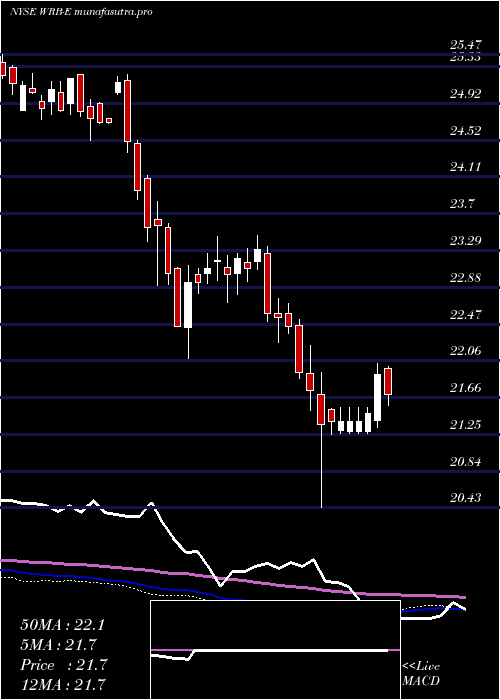Screen dimensions: 500x700
Task: Click the '50MA : 22.1' indicator text
Action: 62,625
